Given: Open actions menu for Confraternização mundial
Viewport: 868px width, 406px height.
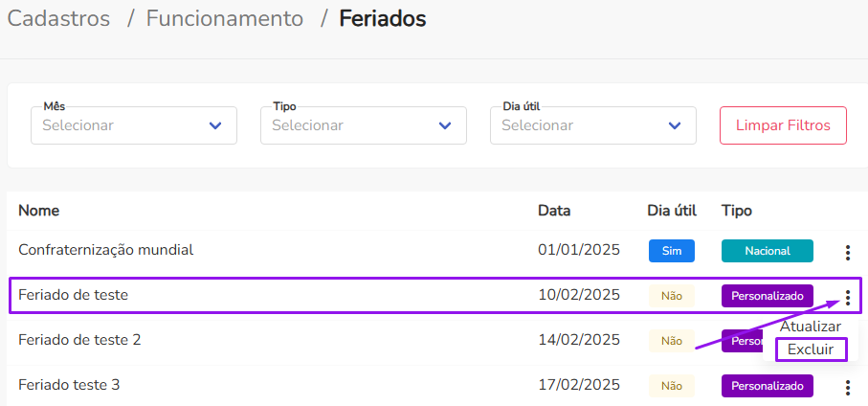Looking at the screenshot, I should pyautogui.click(x=847, y=253).
